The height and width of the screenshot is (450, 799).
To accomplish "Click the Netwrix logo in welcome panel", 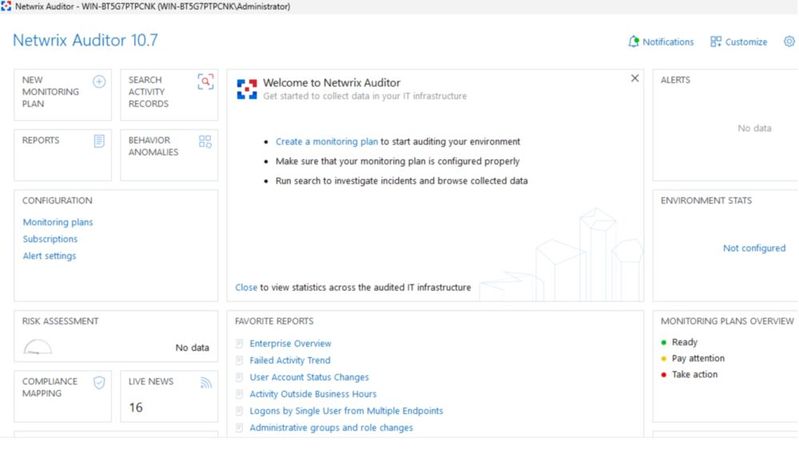I will (x=247, y=89).
